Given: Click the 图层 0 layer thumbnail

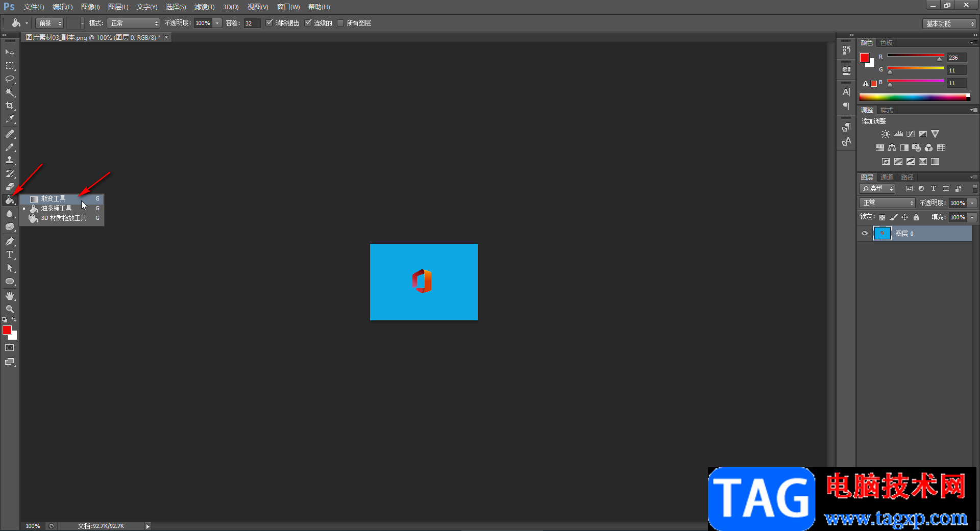Looking at the screenshot, I should (x=882, y=234).
